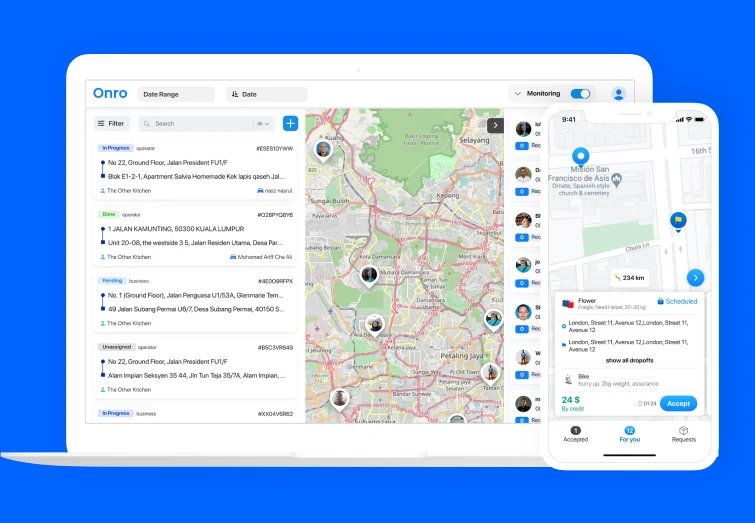Expand the chevron beside Monitoring
This screenshot has width=755, height=523.
518,94
